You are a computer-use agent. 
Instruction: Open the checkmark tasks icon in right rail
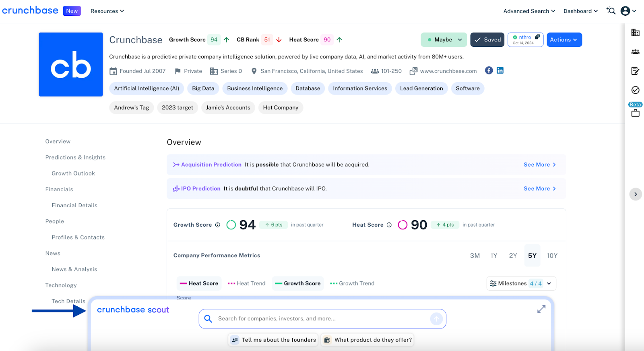[636, 90]
